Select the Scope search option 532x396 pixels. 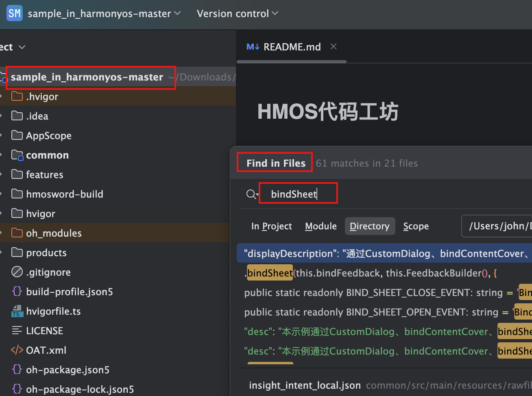416,226
